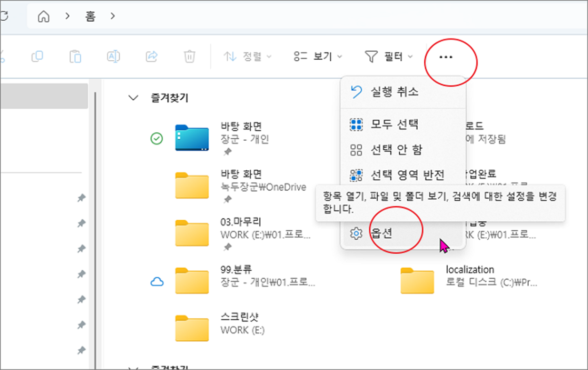This screenshot has width=588, height=370.
Task: Click the 99.분류 folder name text
Action: (x=236, y=270)
